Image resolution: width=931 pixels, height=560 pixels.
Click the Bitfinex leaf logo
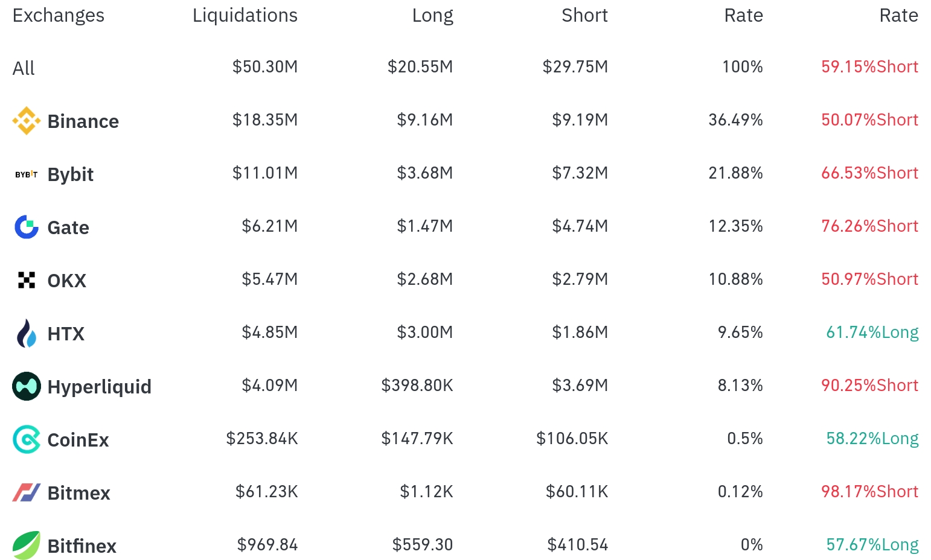[x=26, y=546]
